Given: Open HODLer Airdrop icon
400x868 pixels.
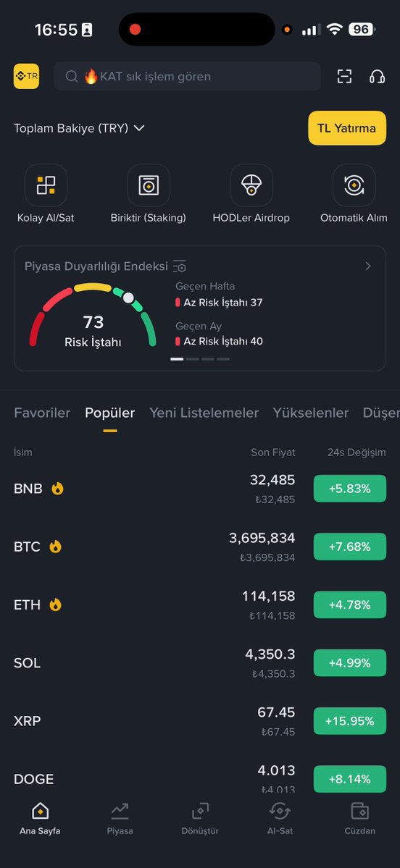Looking at the screenshot, I should pyautogui.click(x=251, y=185).
